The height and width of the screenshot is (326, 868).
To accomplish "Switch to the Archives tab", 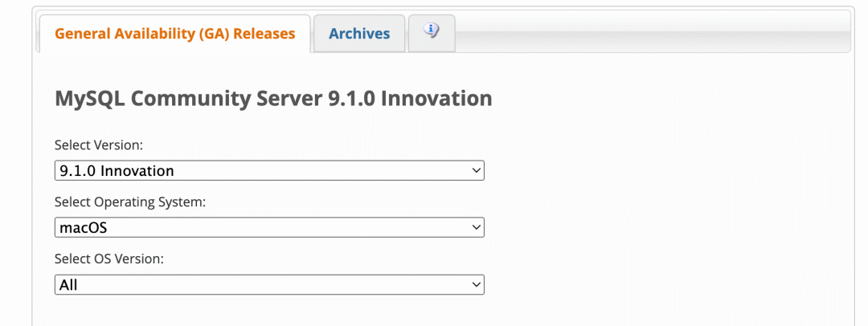I will [359, 34].
